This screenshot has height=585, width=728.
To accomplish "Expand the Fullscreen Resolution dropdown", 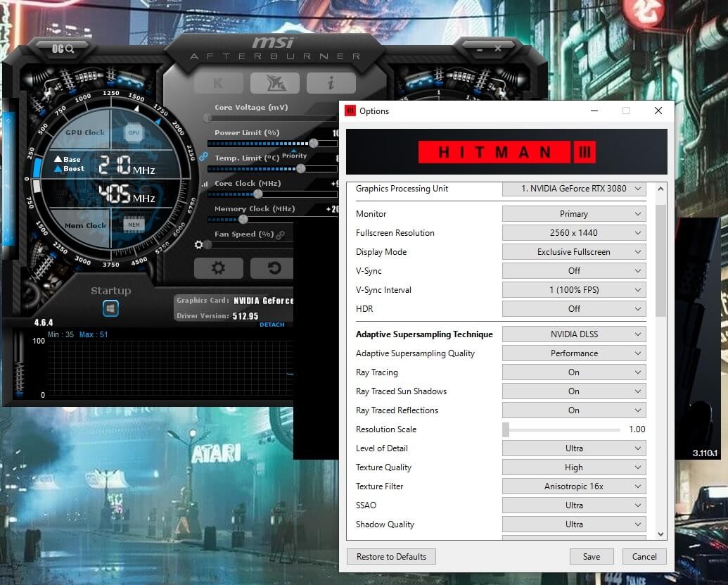I will click(574, 233).
